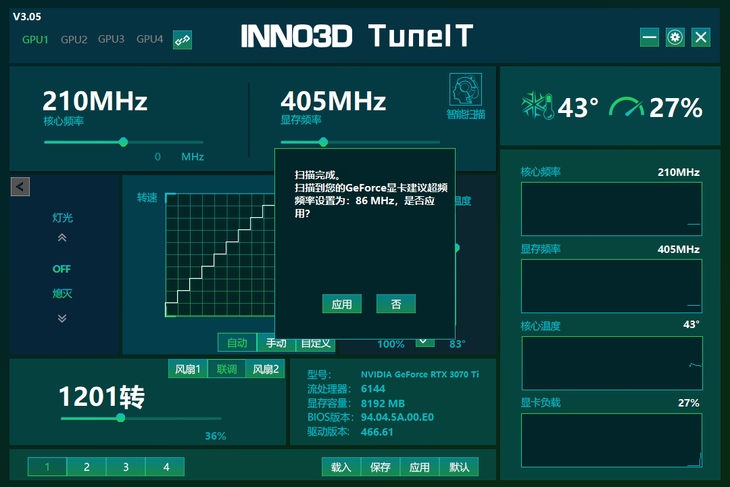Viewport: 730px width, 487px height.
Task: Apply the suggested overclock with 应用 in dialog
Action: point(342,304)
